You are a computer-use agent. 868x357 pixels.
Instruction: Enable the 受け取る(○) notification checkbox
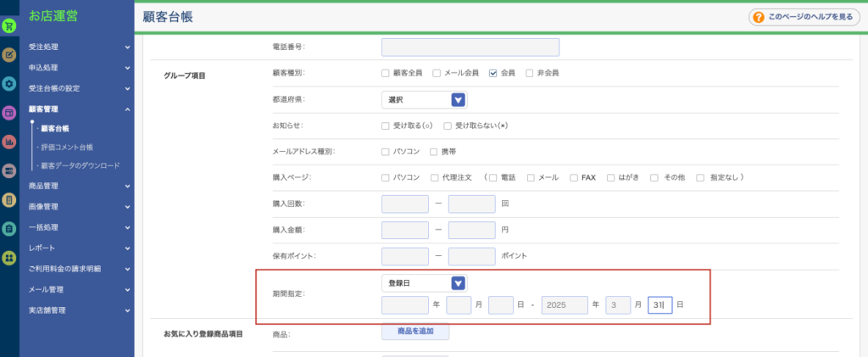pos(386,126)
